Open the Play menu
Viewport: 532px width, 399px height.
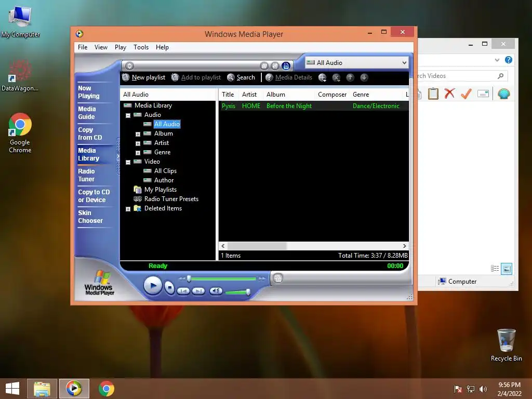(121, 47)
